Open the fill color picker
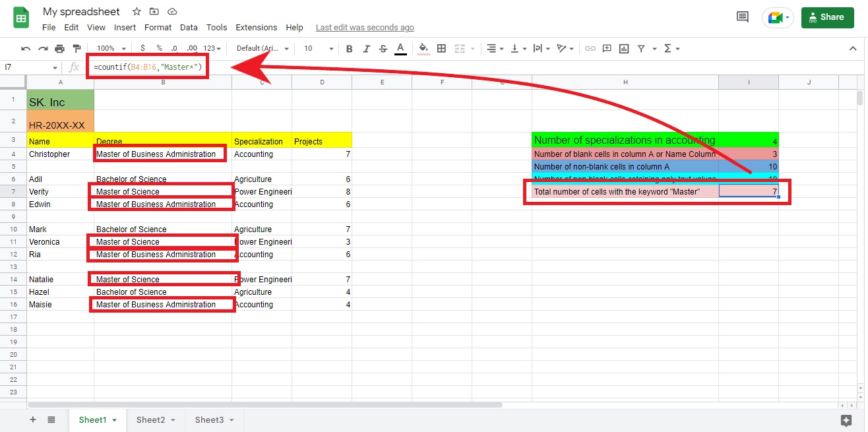This screenshot has height=432, width=868. 423,48
